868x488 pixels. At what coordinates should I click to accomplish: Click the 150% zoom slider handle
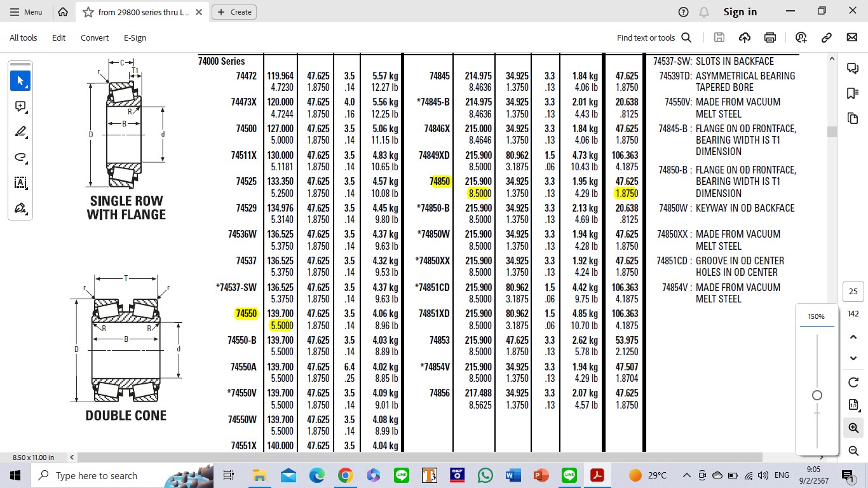(817, 395)
